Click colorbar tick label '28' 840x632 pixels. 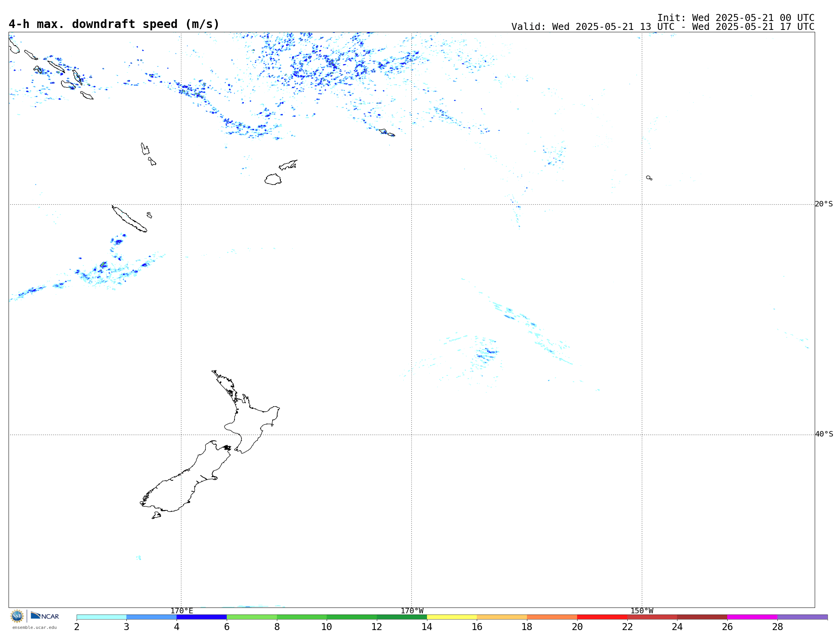click(x=777, y=627)
